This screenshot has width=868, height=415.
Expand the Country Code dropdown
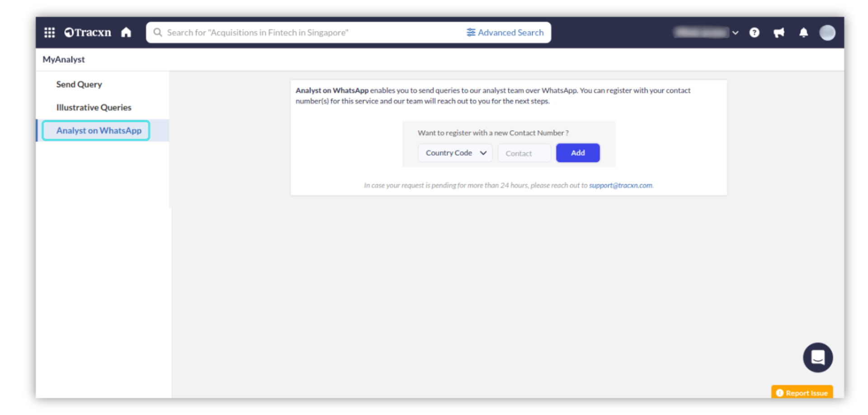pyautogui.click(x=455, y=153)
